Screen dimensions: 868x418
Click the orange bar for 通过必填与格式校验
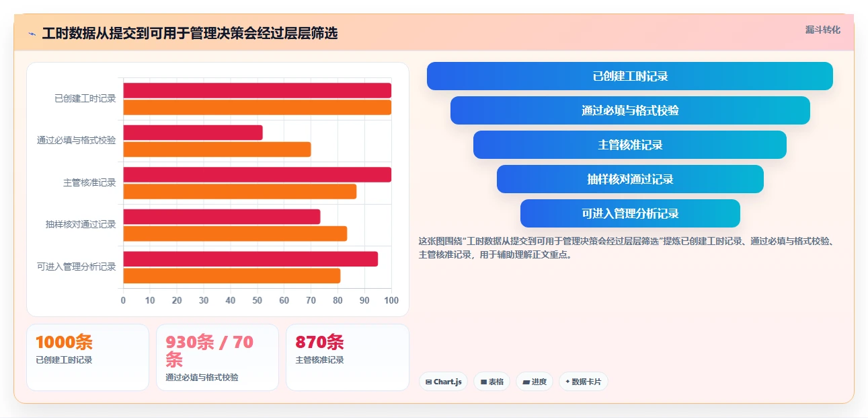click(217, 149)
